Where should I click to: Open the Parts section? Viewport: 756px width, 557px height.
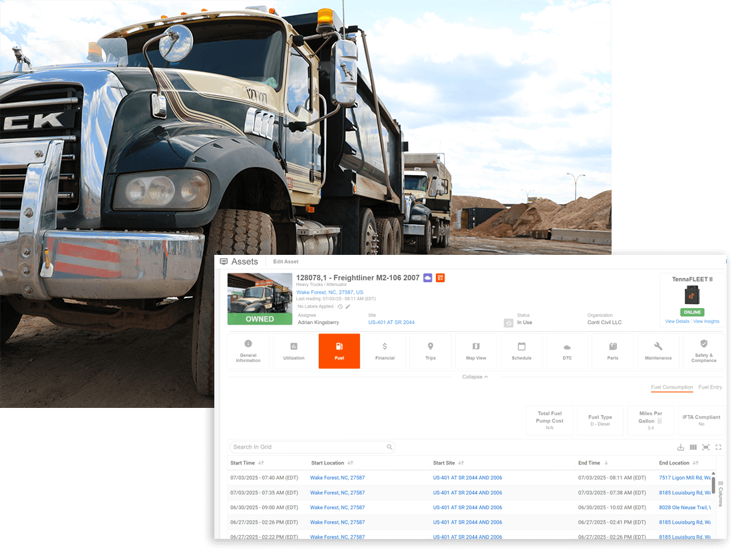pyautogui.click(x=613, y=351)
